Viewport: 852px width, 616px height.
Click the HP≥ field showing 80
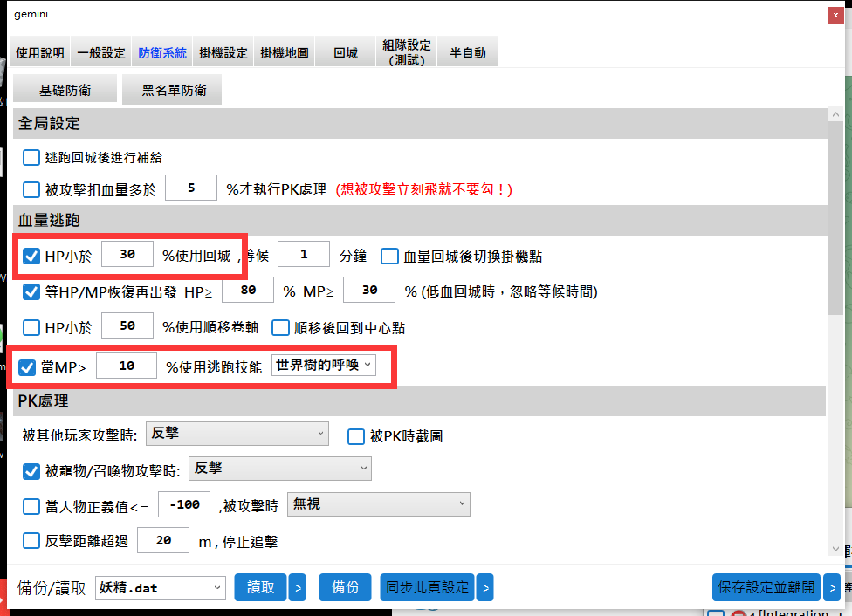248,290
